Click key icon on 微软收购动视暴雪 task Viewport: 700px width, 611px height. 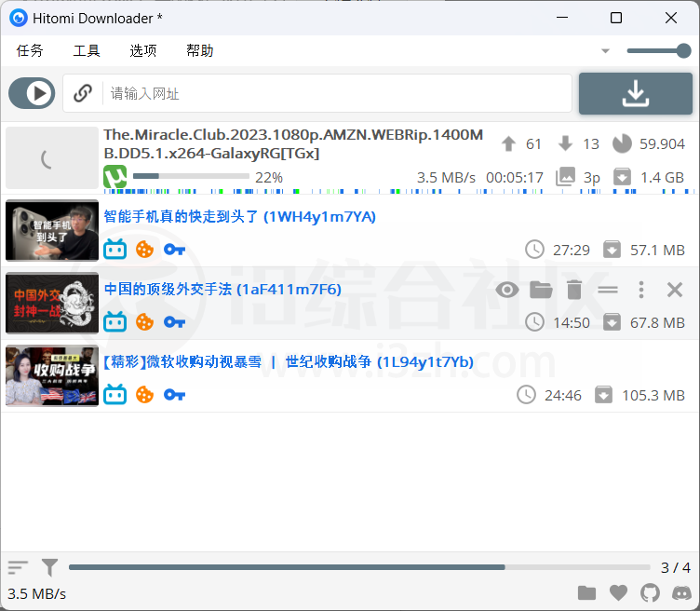tap(175, 395)
